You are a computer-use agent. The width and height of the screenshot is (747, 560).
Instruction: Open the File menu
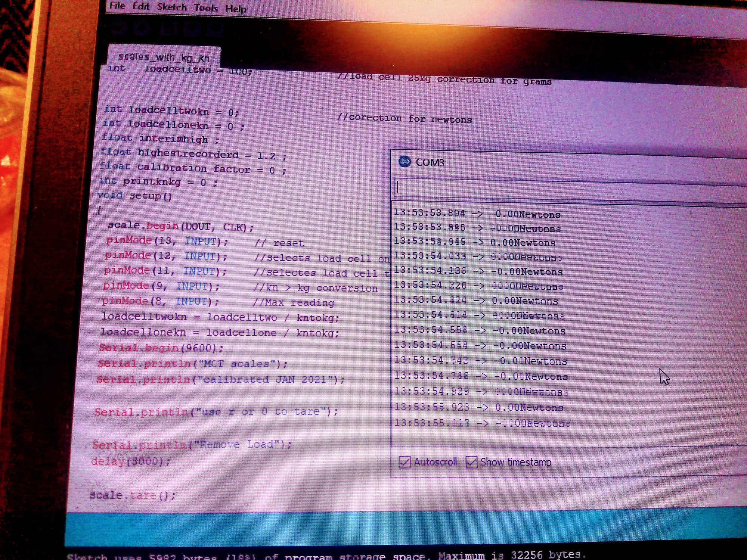[117, 6]
